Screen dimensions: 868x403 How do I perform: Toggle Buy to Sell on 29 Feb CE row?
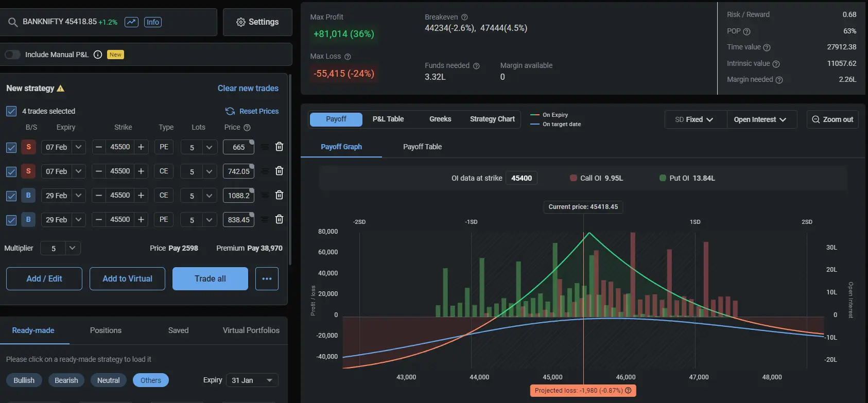pos(28,196)
